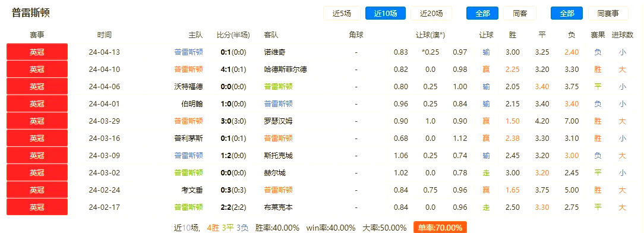Choose 同赛事 competition filter

point(608,13)
